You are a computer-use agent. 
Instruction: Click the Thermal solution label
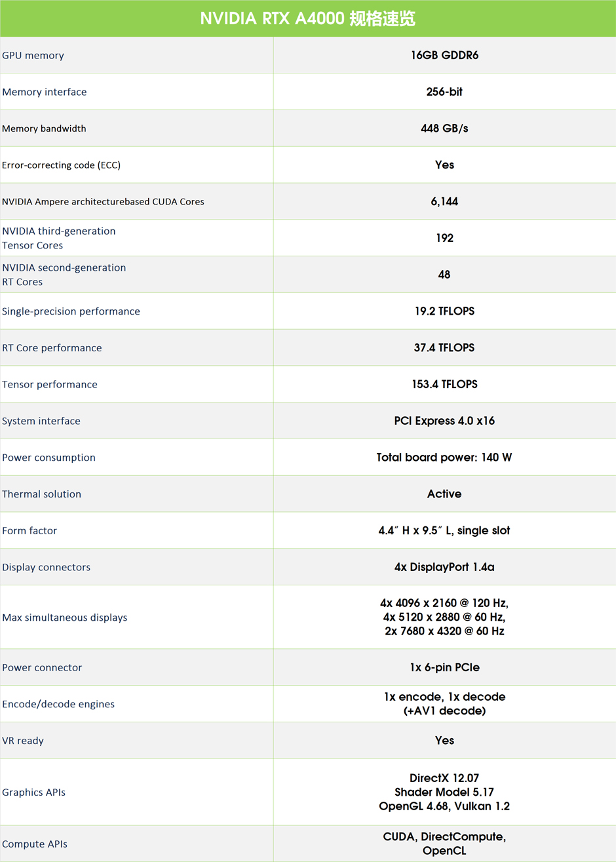pos(42,494)
